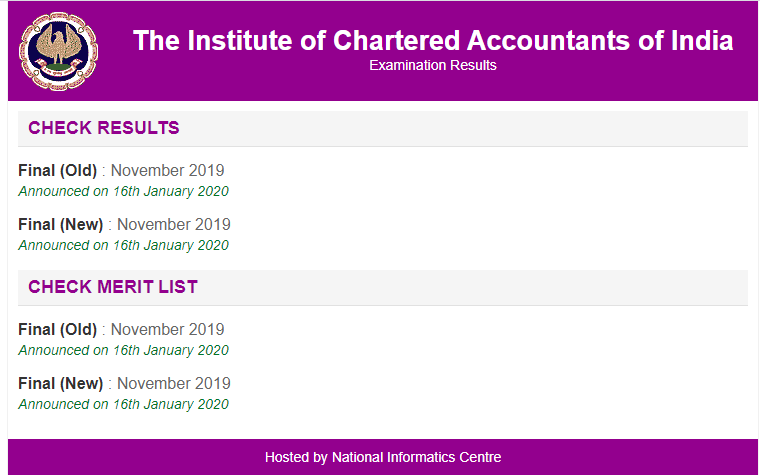The height and width of the screenshot is (475, 760).
Task: Click announcement date below Final (Old) results
Action: [123, 191]
